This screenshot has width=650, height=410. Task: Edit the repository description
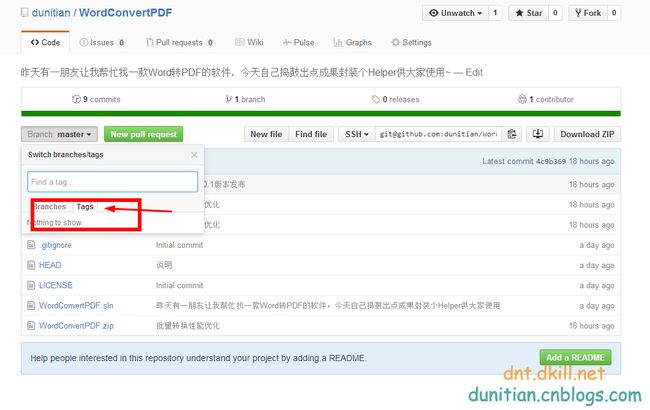(x=474, y=73)
